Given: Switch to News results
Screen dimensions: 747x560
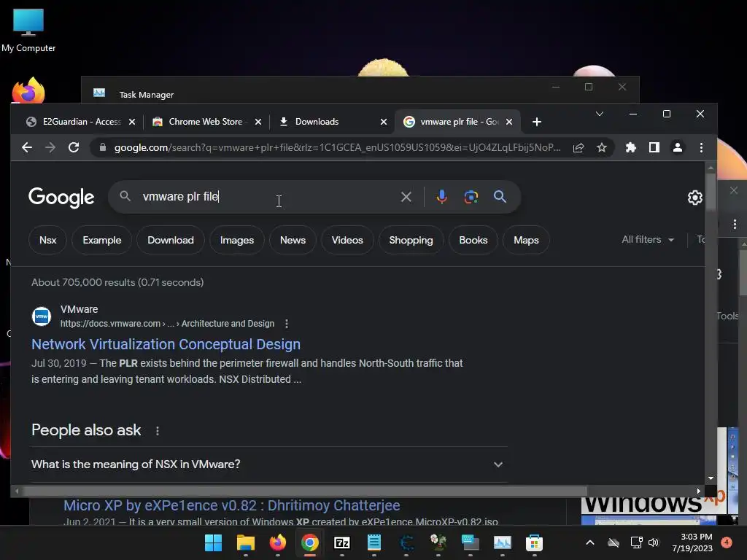Looking at the screenshot, I should click(293, 240).
